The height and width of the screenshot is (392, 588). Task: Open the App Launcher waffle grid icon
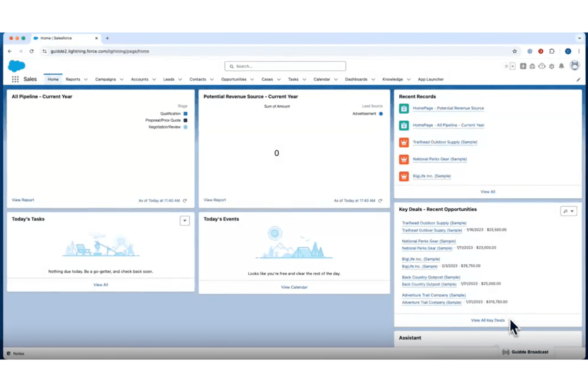tap(15, 79)
